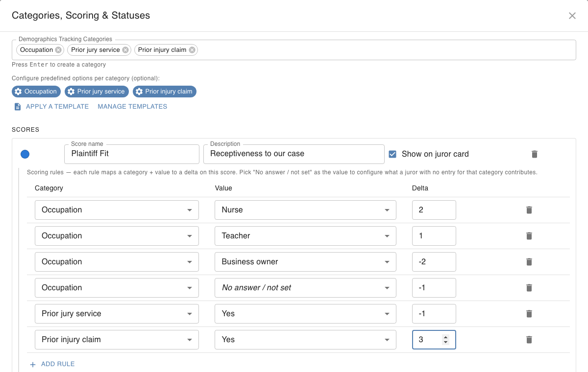Click the SCORES heading
Viewport: 588px width, 372px height.
tap(25, 130)
